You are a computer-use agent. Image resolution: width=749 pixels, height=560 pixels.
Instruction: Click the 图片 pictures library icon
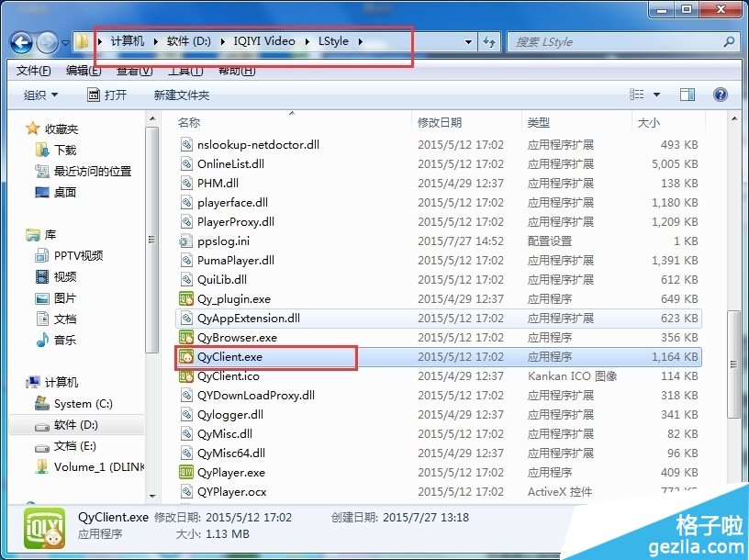click(x=42, y=298)
